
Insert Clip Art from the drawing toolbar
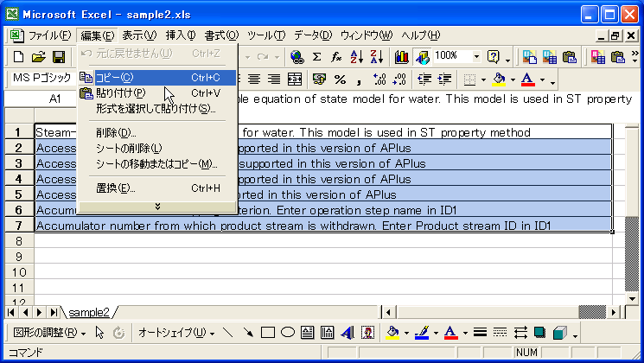point(367,332)
